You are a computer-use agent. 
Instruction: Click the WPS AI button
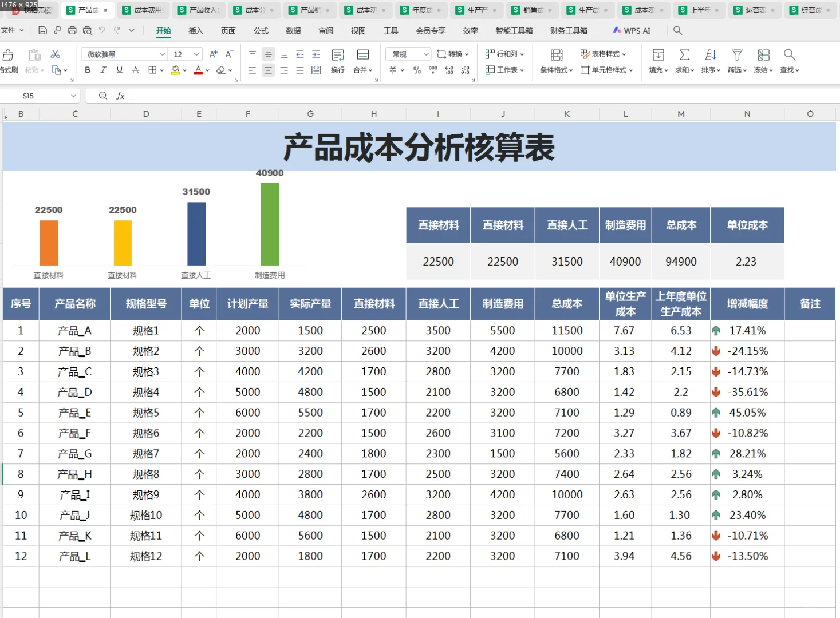[x=632, y=30]
